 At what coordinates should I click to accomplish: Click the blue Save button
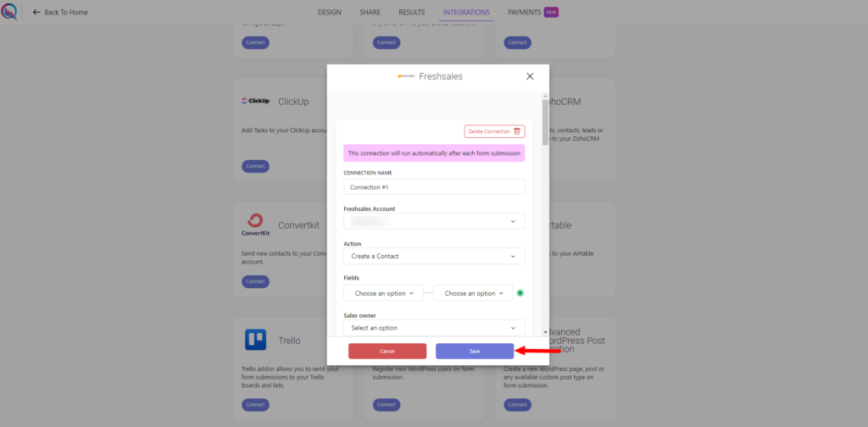[475, 352]
